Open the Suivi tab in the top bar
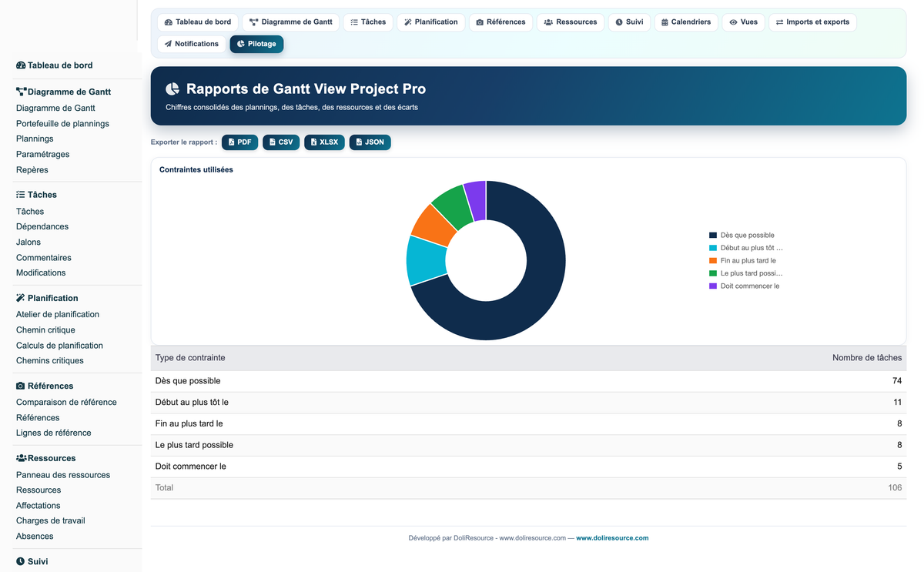The height and width of the screenshot is (572, 924). pyautogui.click(x=629, y=22)
